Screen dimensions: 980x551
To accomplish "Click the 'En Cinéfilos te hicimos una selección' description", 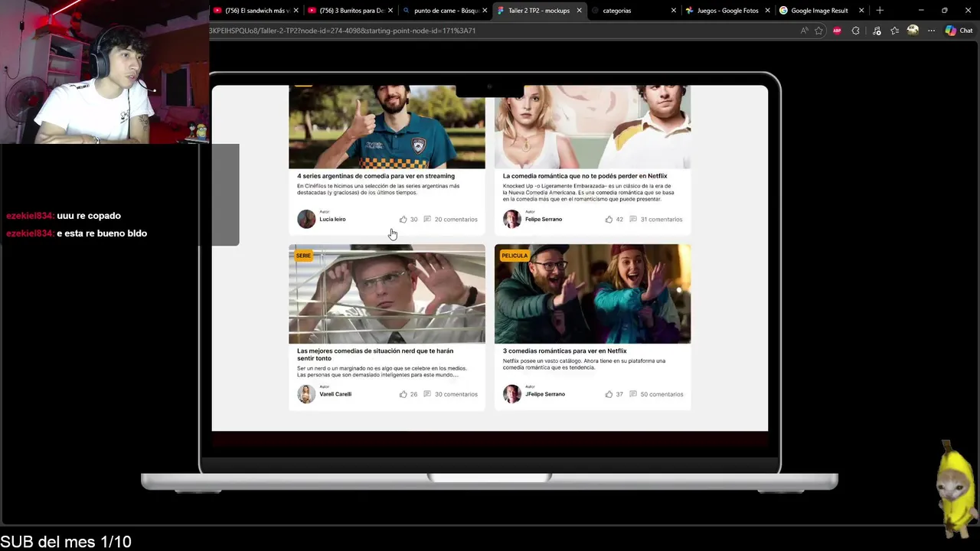I will [x=378, y=189].
